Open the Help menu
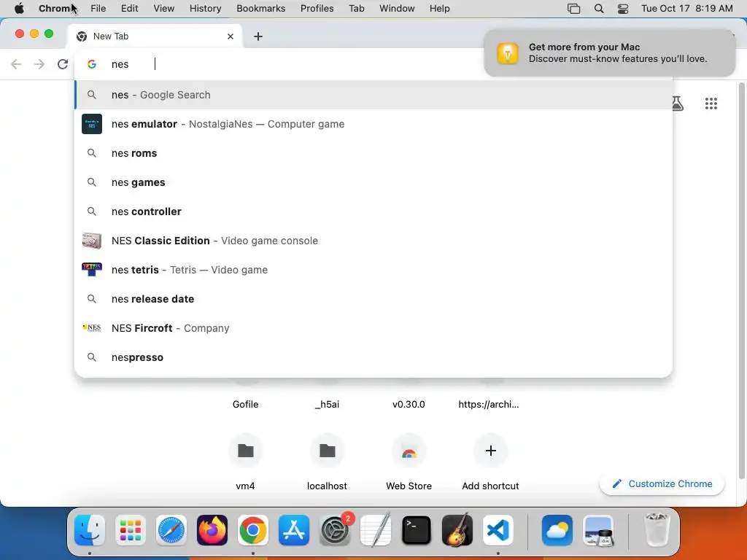The width and height of the screenshot is (747, 560). coord(439,9)
